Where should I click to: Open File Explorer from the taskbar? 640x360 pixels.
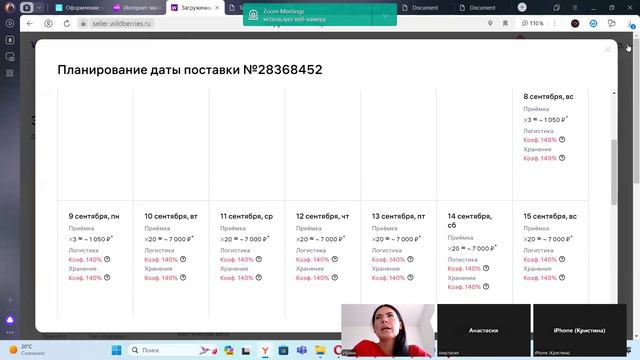point(320,350)
